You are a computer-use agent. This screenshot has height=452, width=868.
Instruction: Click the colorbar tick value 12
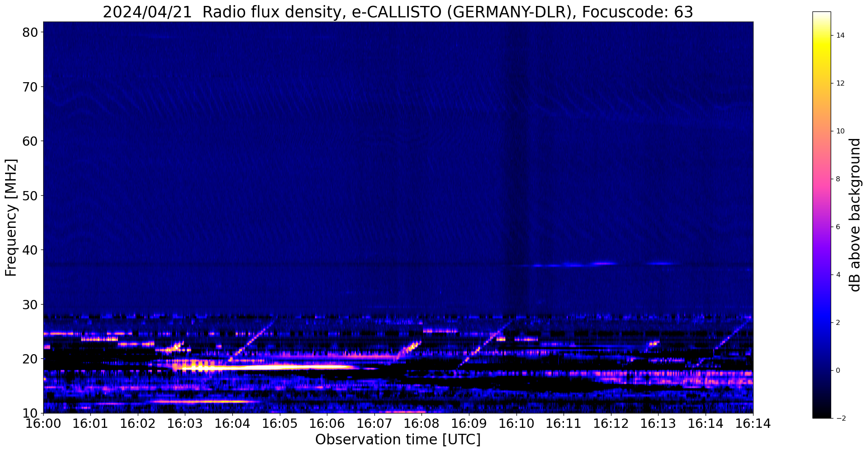(840, 83)
